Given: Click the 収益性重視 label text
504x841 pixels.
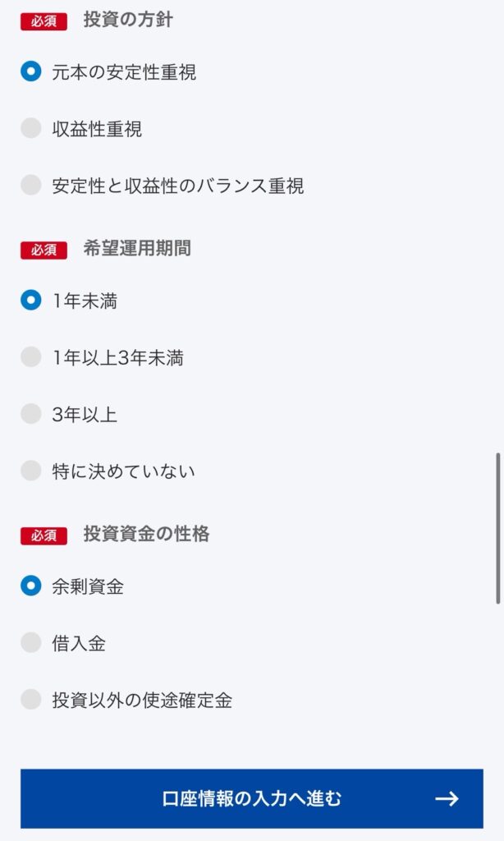Looking at the screenshot, I should coord(97,129).
